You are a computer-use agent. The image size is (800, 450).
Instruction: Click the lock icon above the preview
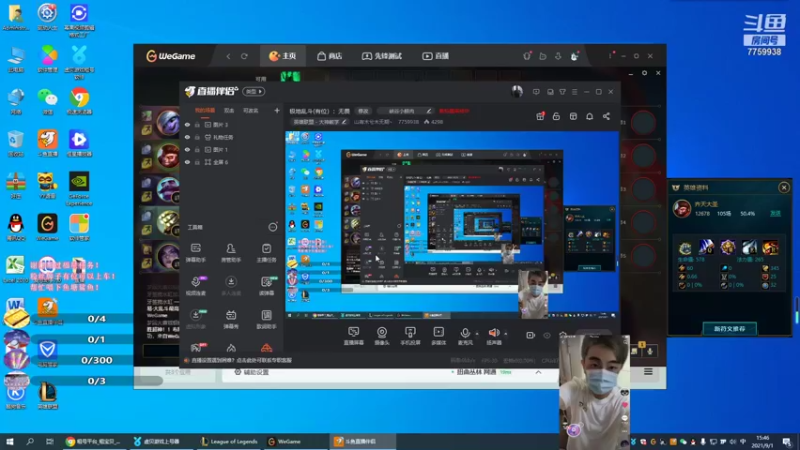click(x=556, y=116)
